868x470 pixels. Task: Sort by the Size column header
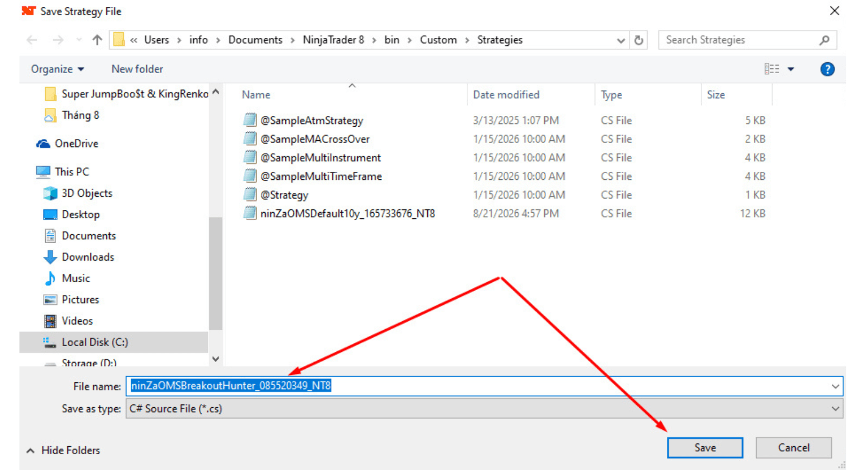(x=716, y=95)
